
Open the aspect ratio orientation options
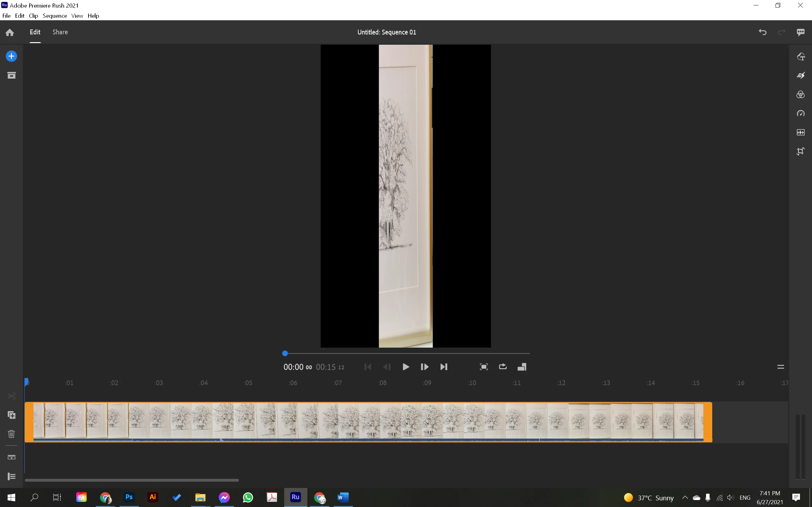pyautogui.click(x=522, y=367)
